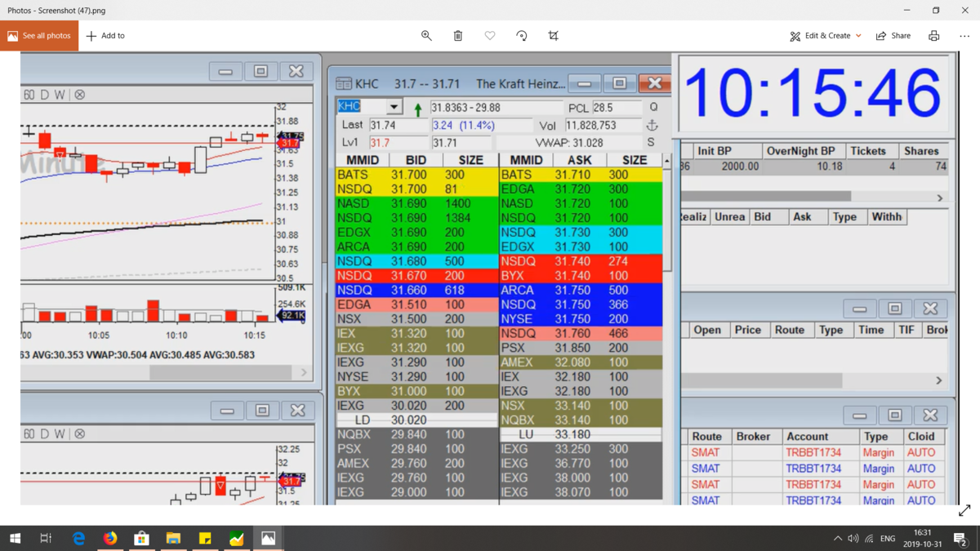Open the three-dots more options menu
The image size is (980, 551).
tap(964, 36)
